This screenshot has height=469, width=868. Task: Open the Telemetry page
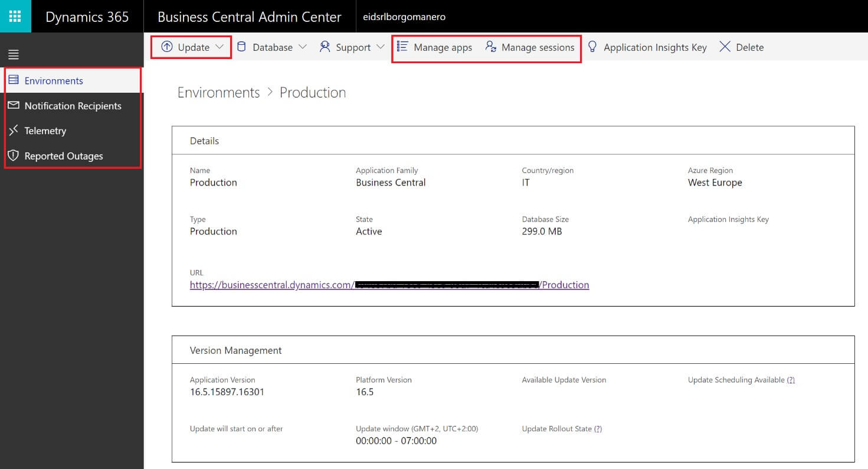click(x=73, y=131)
